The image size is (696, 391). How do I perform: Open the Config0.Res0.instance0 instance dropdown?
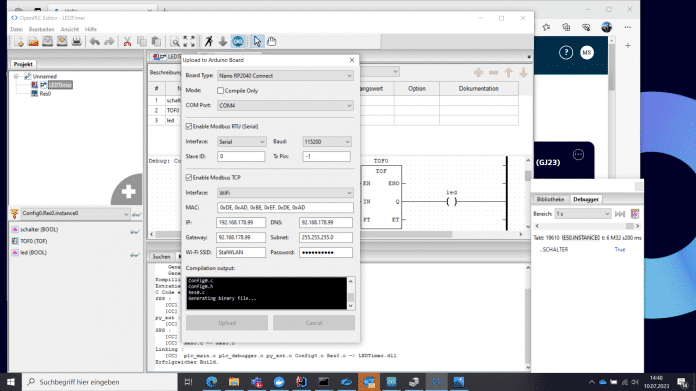coord(75,213)
